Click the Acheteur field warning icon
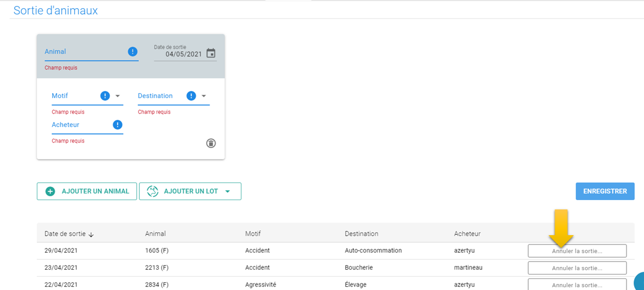Viewport: 644px width, 290px height. pyautogui.click(x=117, y=124)
